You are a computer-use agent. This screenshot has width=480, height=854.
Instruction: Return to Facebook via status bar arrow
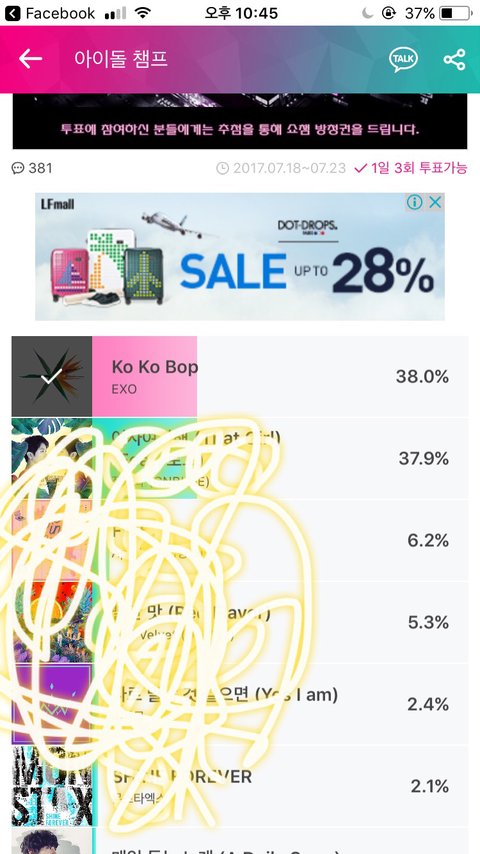pos(13,13)
